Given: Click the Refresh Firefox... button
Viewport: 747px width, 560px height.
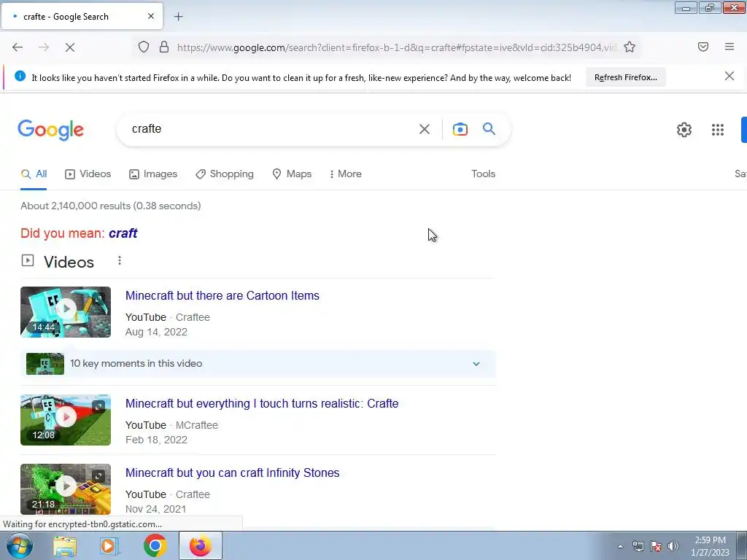Looking at the screenshot, I should (x=625, y=77).
